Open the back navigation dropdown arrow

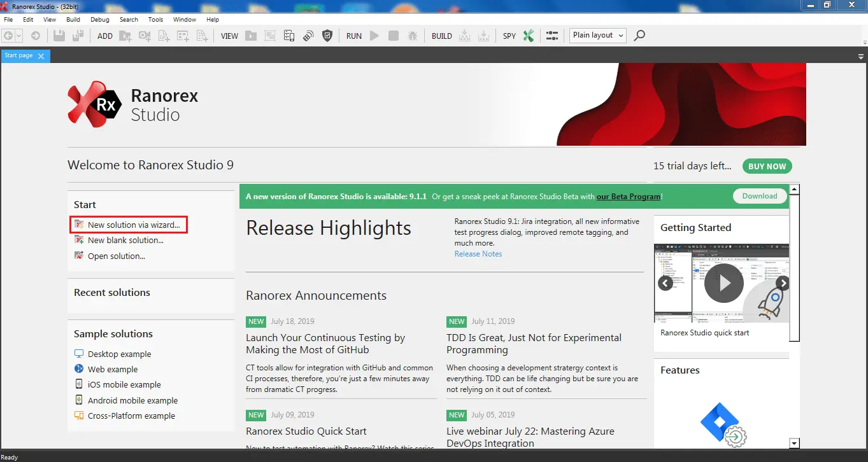coord(20,36)
